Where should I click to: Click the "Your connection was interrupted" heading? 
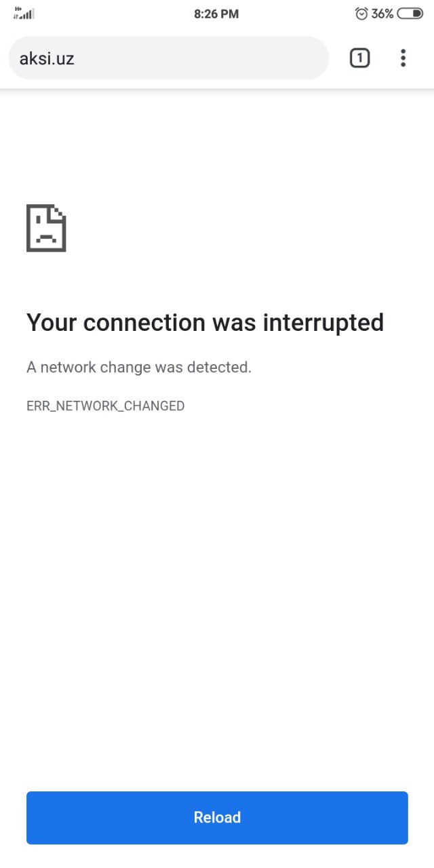point(205,323)
